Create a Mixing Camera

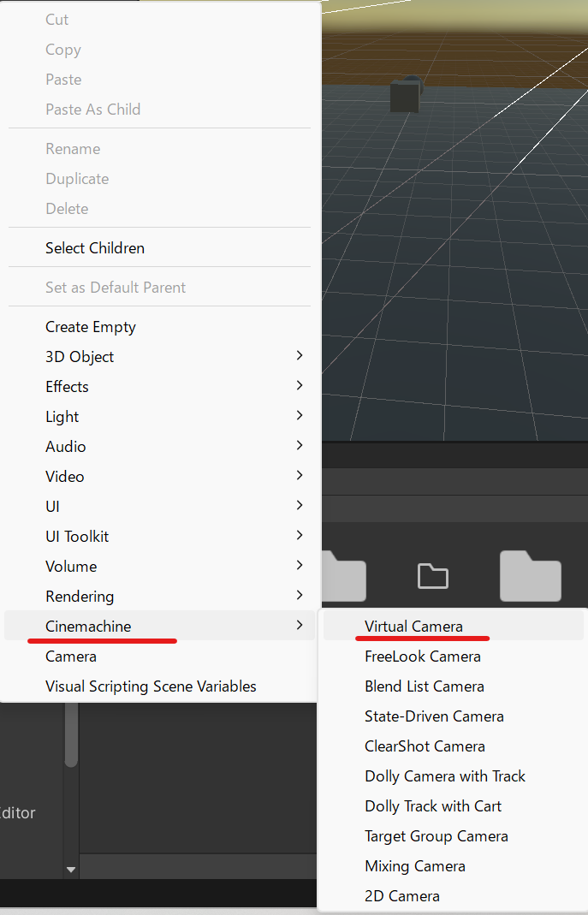(x=414, y=865)
